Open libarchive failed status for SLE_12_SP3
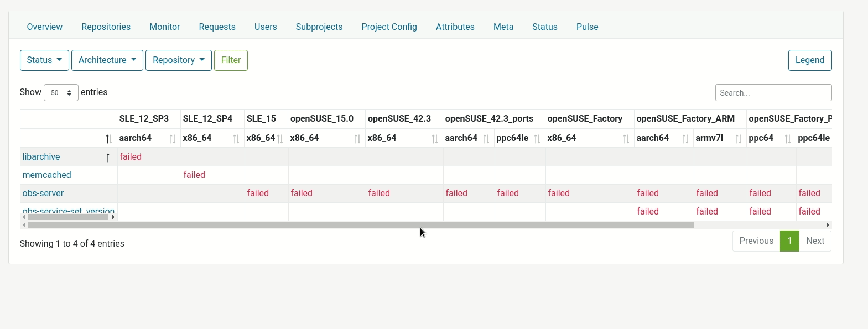This screenshot has width=868, height=329. (x=131, y=156)
